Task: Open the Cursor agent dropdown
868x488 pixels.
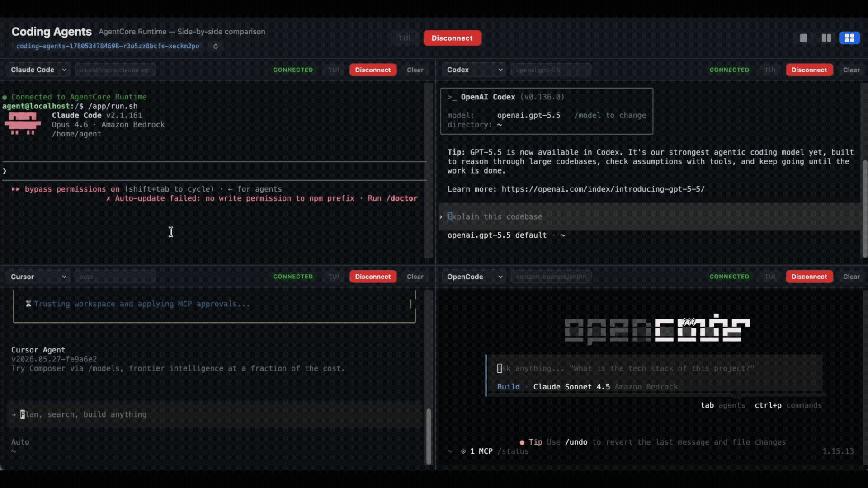Action: pos(38,277)
